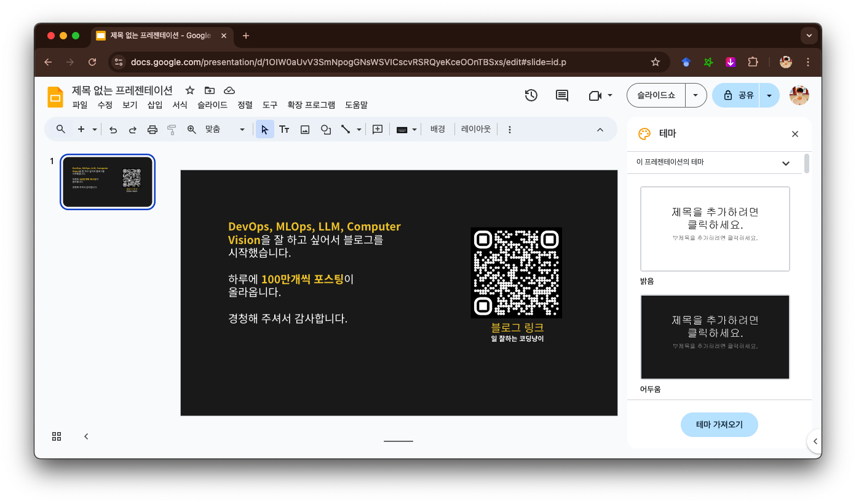Image resolution: width=856 pixels, height=504 pixels.
Task: Click the 공유 share button
Action: click(736, 95)
